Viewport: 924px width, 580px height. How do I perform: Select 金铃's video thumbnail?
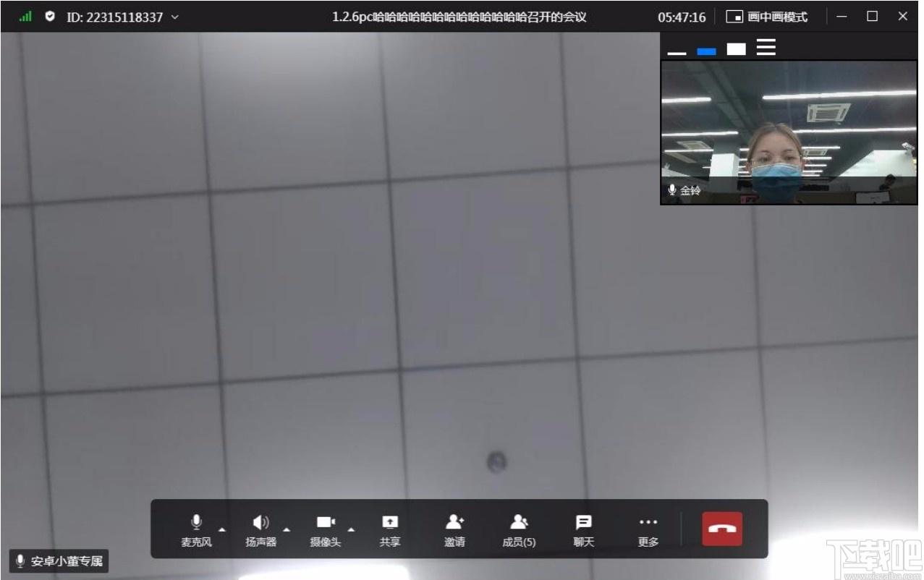click(x=789, y=132)
